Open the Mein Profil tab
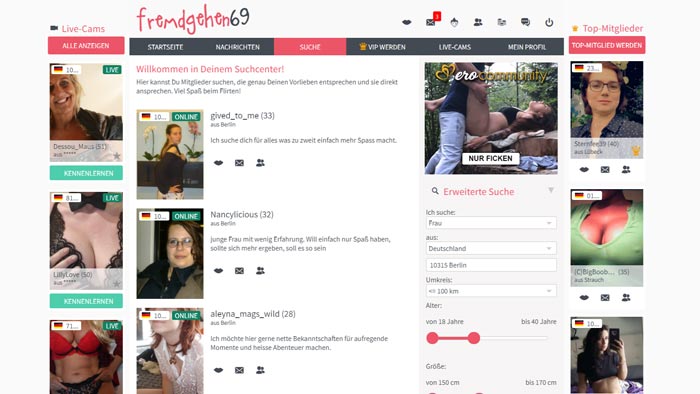 (x=527, y=47)
